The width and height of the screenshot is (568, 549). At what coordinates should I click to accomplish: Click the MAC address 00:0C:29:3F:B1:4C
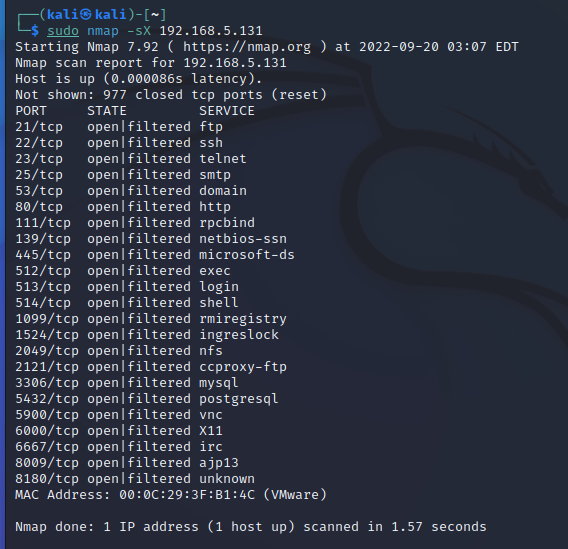click(187, 495)
